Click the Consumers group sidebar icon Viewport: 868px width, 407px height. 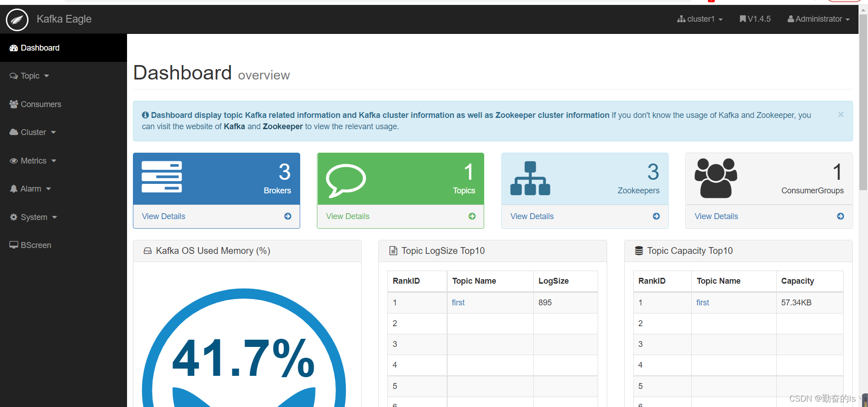(14, 104)
